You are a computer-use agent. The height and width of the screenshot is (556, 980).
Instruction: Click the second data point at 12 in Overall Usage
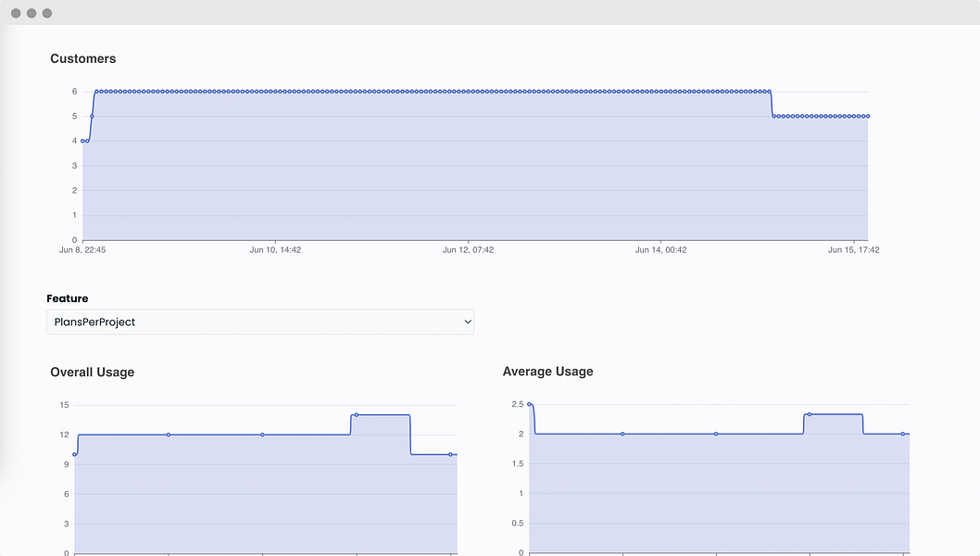[x=262, y=435]
